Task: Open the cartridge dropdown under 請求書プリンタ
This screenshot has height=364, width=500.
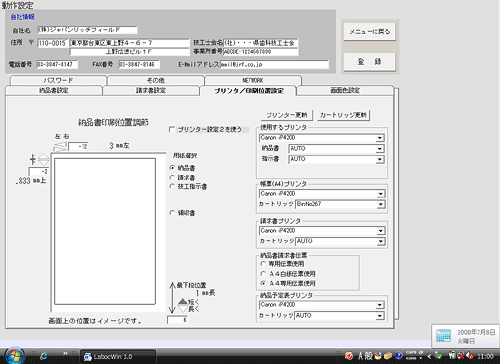Action: click(x=381, y=241)
